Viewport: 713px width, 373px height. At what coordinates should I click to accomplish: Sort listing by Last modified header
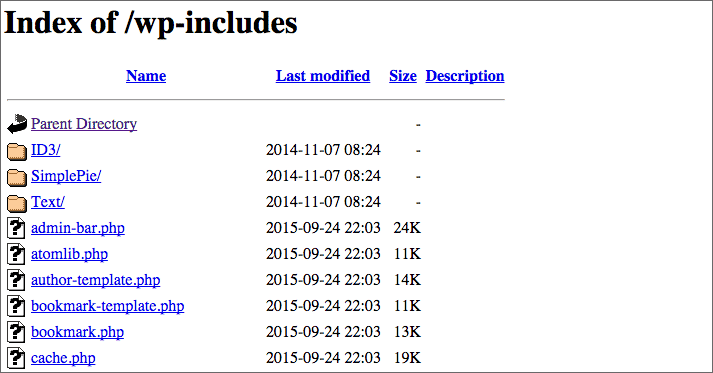coord(323,76)
